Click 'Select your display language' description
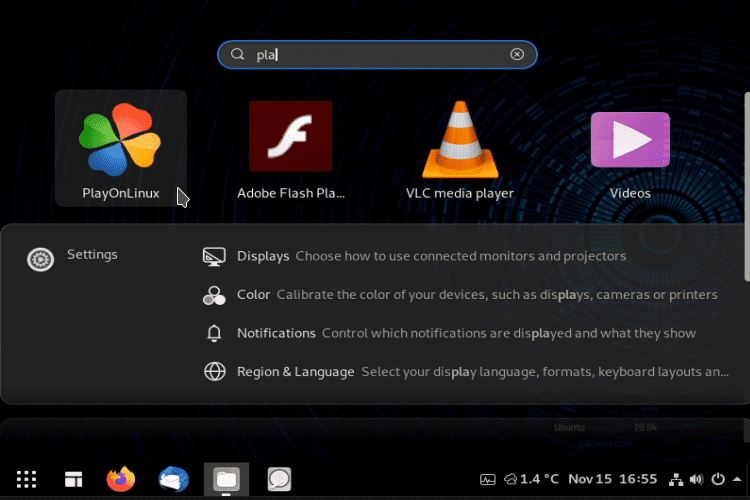This screenshot has width=750, height=500. coord(545,372)
